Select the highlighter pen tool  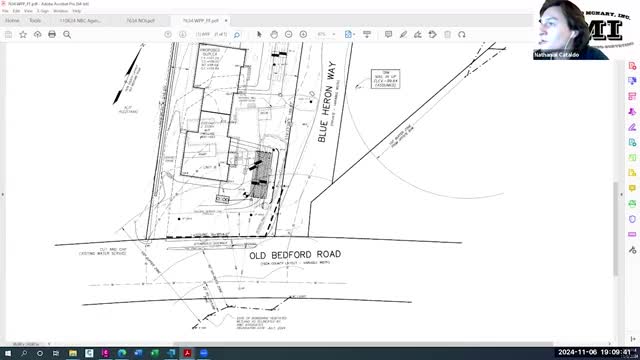coord(403,35)
